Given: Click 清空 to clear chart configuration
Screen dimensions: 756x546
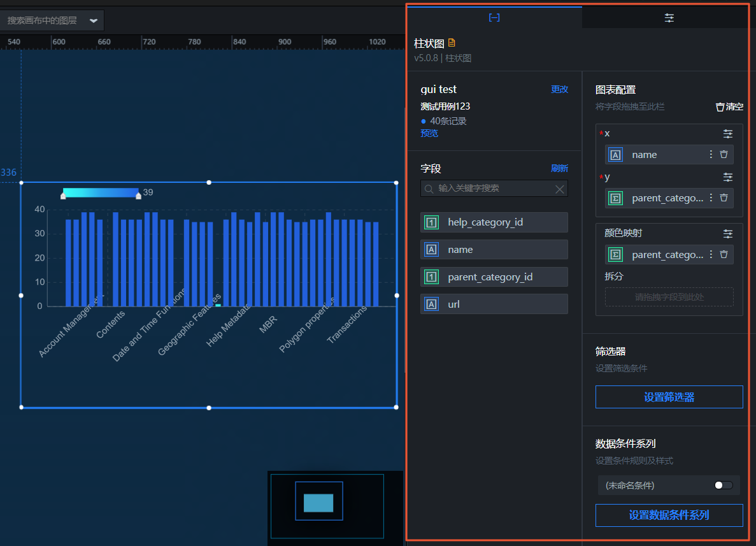Looking at the screenshot, I should click(x=729, y=106).
